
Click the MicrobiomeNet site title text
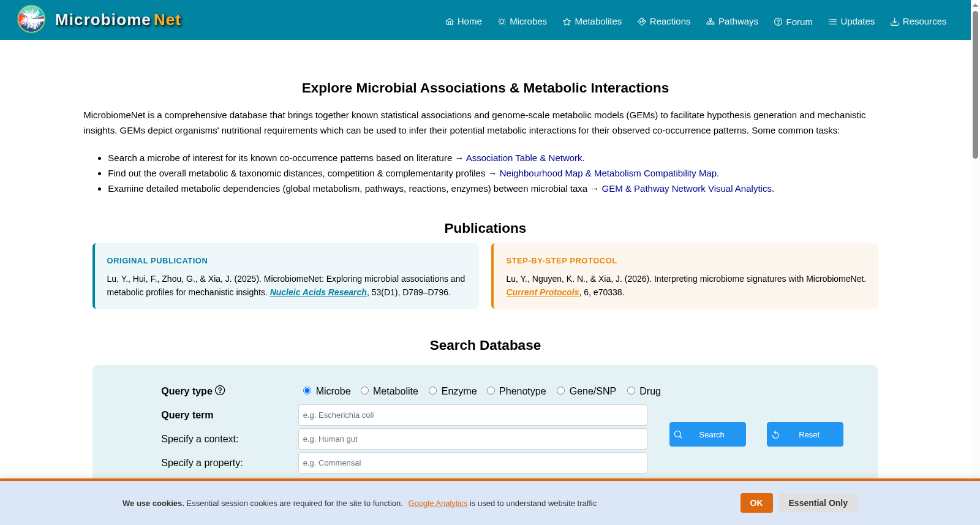point(118,20)
